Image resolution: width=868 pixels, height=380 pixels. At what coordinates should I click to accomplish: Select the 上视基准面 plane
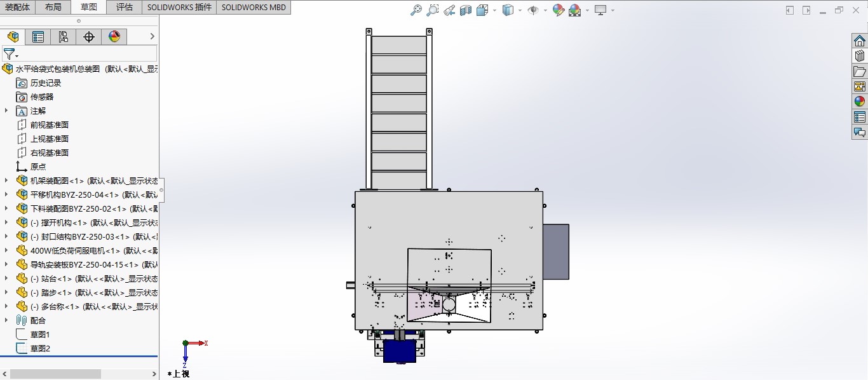pyautogui.click(x=50, y=139)
